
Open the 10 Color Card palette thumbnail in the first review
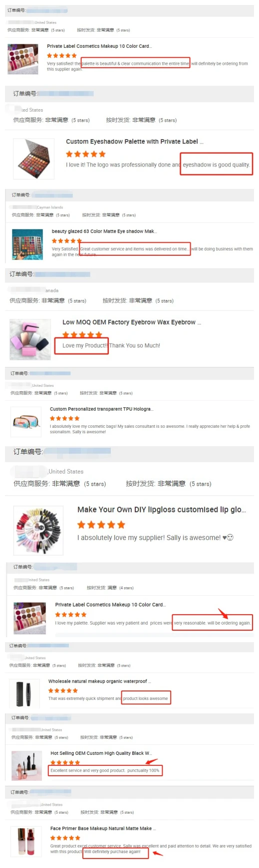(23, 59)
